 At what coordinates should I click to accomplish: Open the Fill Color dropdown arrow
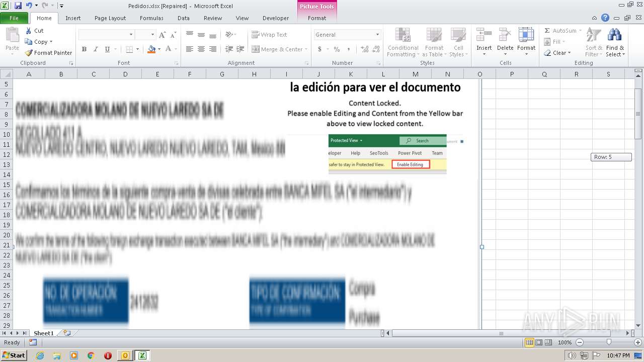[159, 49]
